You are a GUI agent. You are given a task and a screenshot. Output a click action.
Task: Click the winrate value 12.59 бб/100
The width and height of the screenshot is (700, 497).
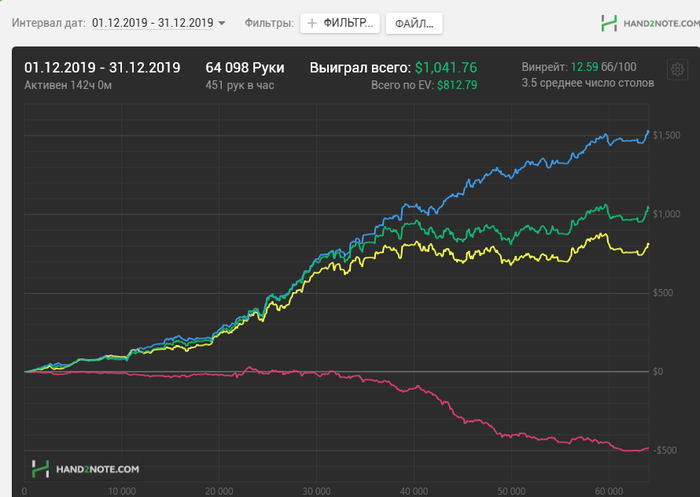pyautogui.click(x=604, y=67)
